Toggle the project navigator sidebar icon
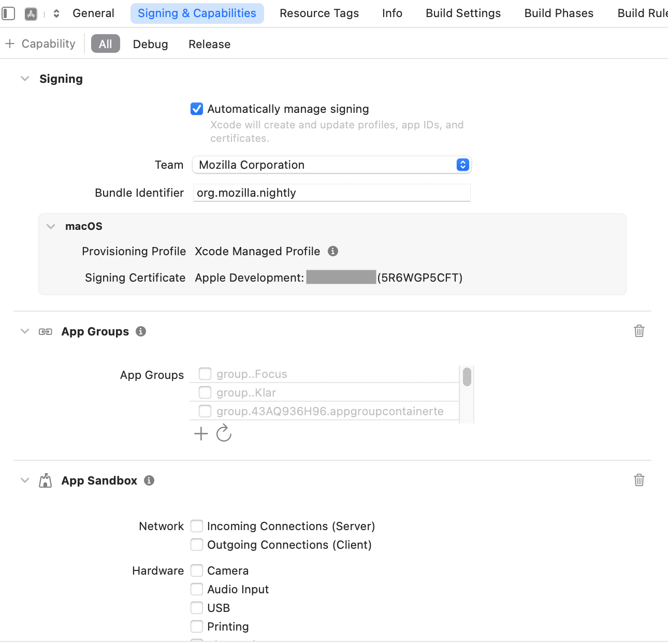668x644 pixels. (9, 13)
